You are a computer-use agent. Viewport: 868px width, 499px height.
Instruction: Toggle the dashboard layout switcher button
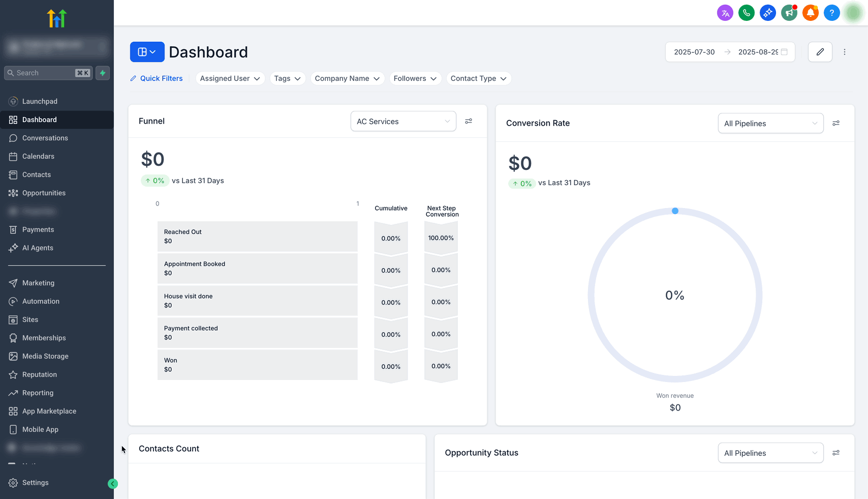pyautogui.click(x=147, y=52)
